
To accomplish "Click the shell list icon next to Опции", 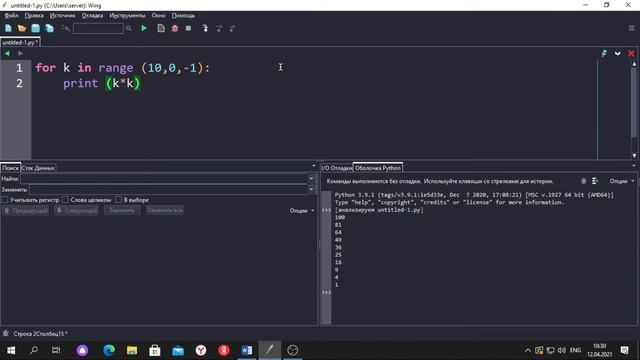I will [x=595, y=181].
